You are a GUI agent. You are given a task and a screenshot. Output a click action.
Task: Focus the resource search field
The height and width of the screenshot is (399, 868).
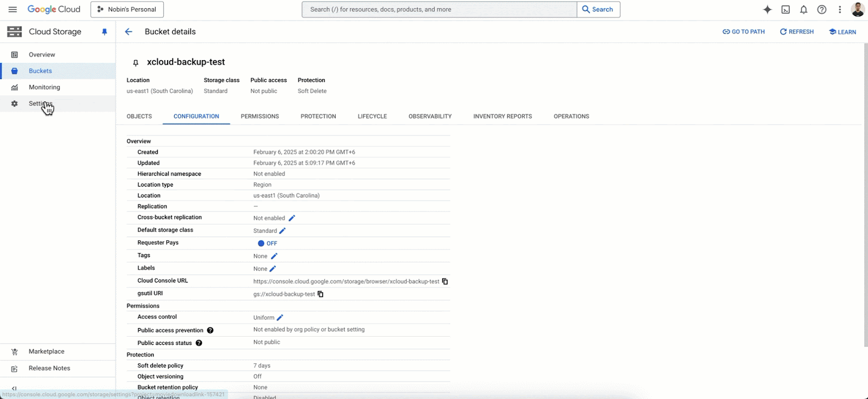[439, 9]
